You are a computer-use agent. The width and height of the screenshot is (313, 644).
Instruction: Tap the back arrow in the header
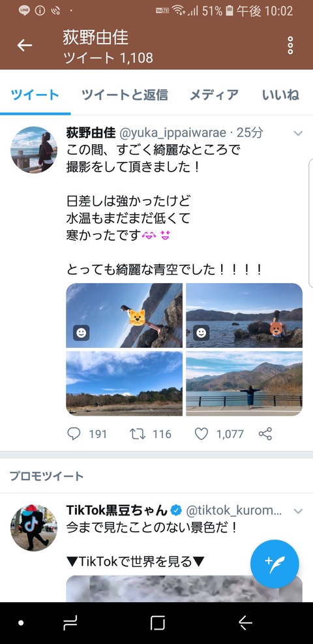point(25,46)
